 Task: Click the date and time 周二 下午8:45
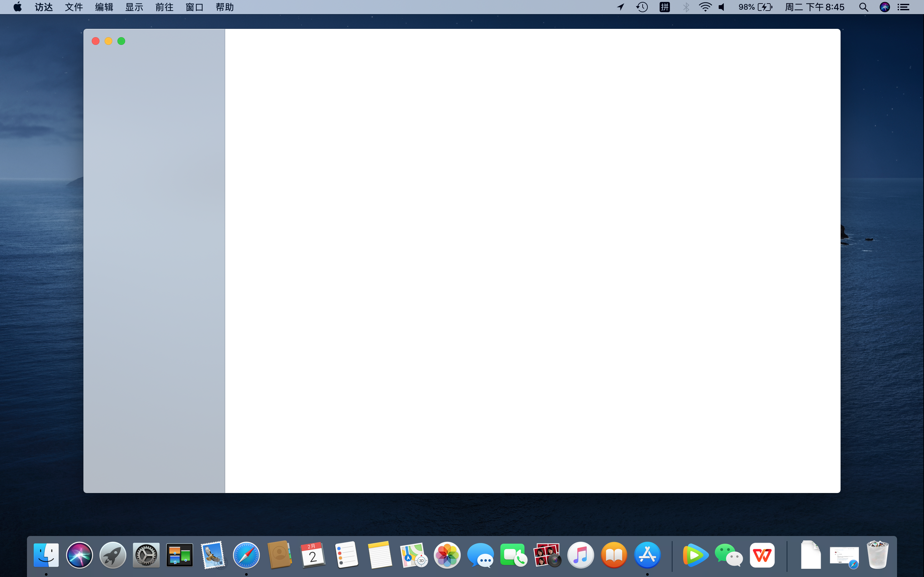click(814, 7)
